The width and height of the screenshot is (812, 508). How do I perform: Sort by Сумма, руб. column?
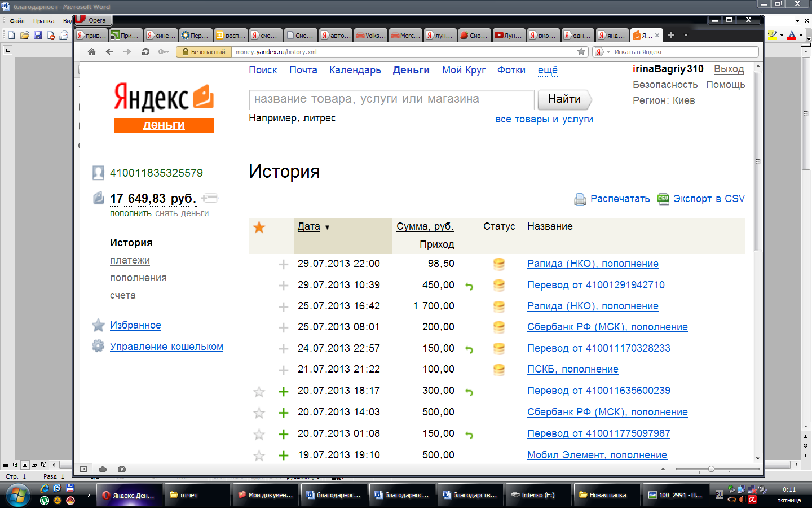pos(425,226)
